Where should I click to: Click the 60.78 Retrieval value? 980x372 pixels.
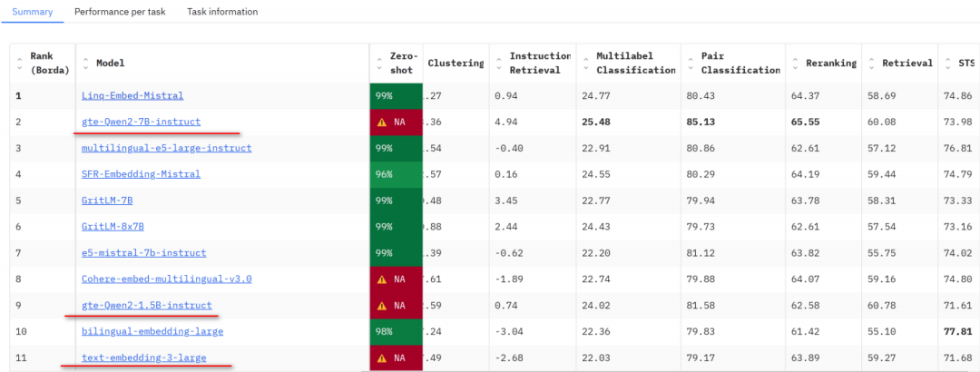click(x=882, y=305)
